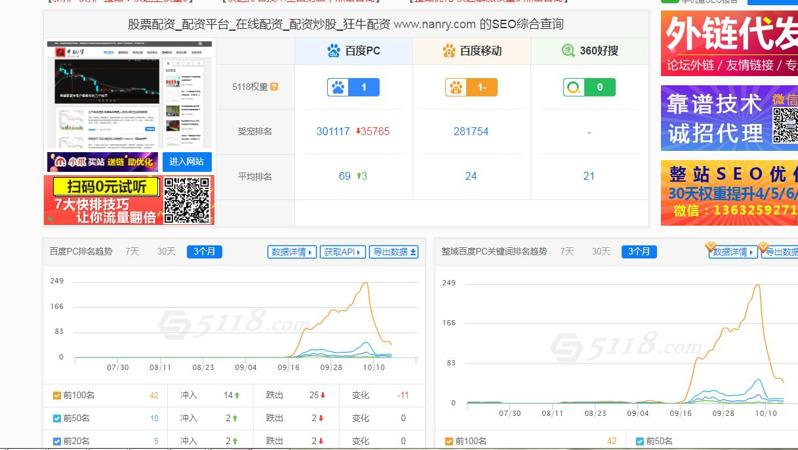Open the 外链代发 advertisement banner

[x=729, y=43]
